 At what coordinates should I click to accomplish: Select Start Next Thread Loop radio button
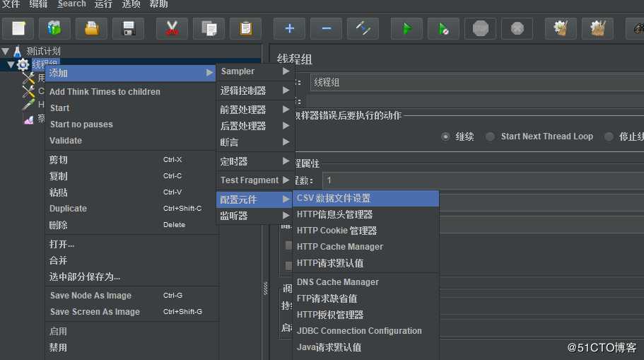490,137
